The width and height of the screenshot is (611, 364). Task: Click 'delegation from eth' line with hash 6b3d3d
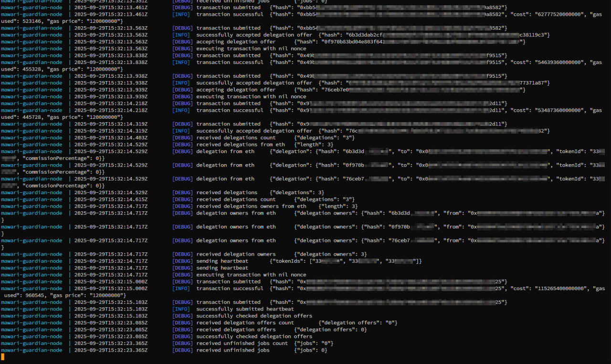point(305,155)
